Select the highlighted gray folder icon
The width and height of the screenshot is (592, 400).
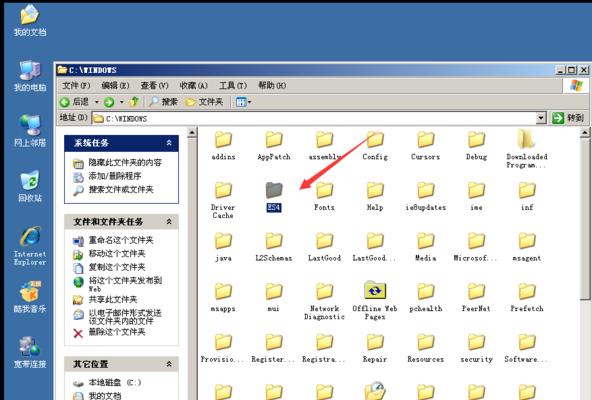pos(274,190)
